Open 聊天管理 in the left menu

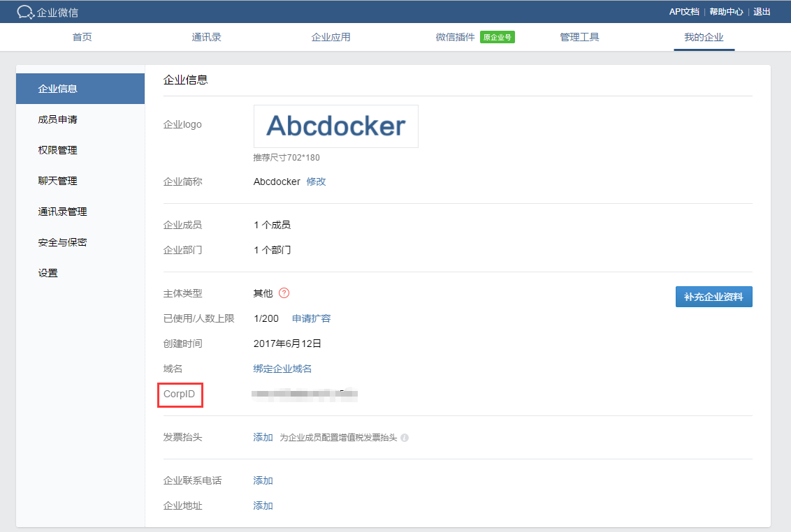[x=58, y=182]
